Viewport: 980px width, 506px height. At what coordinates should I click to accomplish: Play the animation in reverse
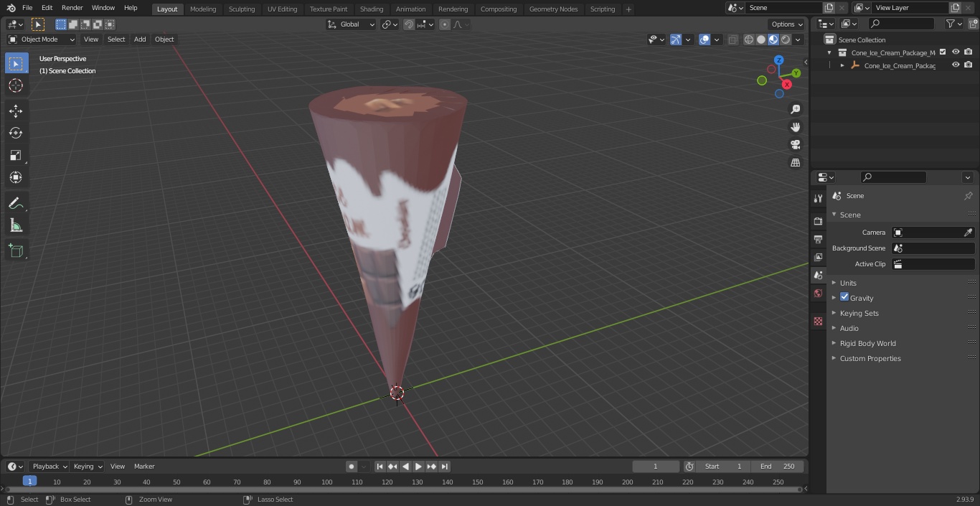(x=406, y=467)
